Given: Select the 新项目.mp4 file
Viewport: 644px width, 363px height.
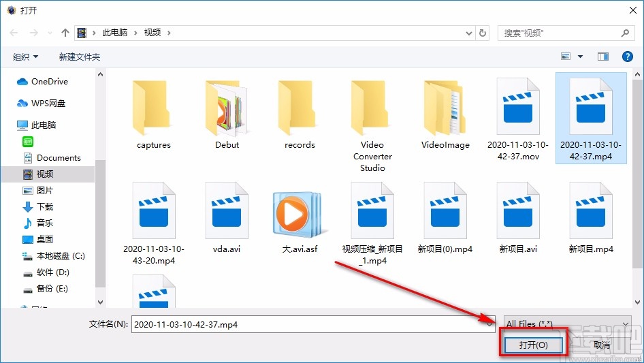Looking at the screenshot, I should coord(591,218).
